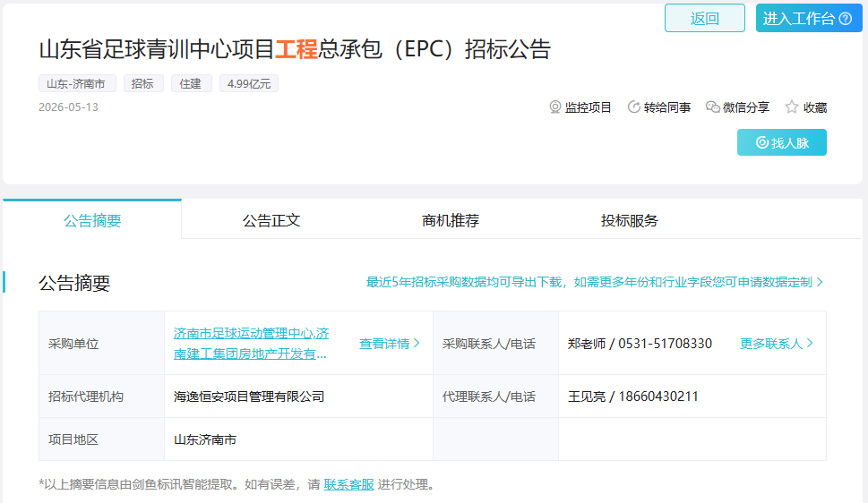Select agent contact 王见亮 / 18660430211
The width and height of the screenshot is (868, 503).
pyautogui.click(x=632, y=396)
